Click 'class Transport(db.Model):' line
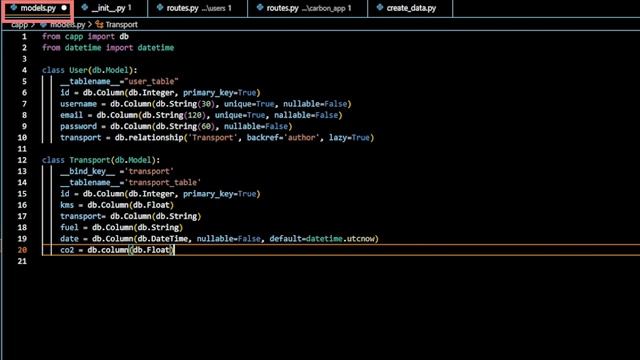 pyautogui.click(x=101, y=160)
